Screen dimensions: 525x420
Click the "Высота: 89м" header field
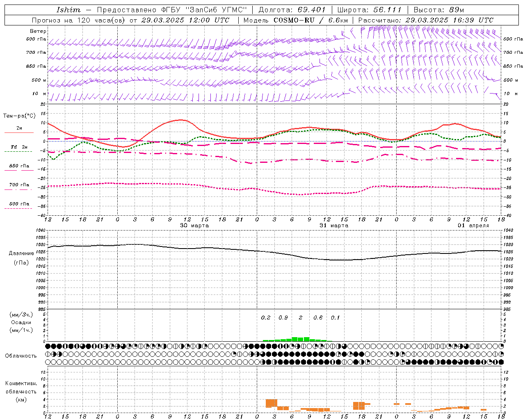pos(438,10)
